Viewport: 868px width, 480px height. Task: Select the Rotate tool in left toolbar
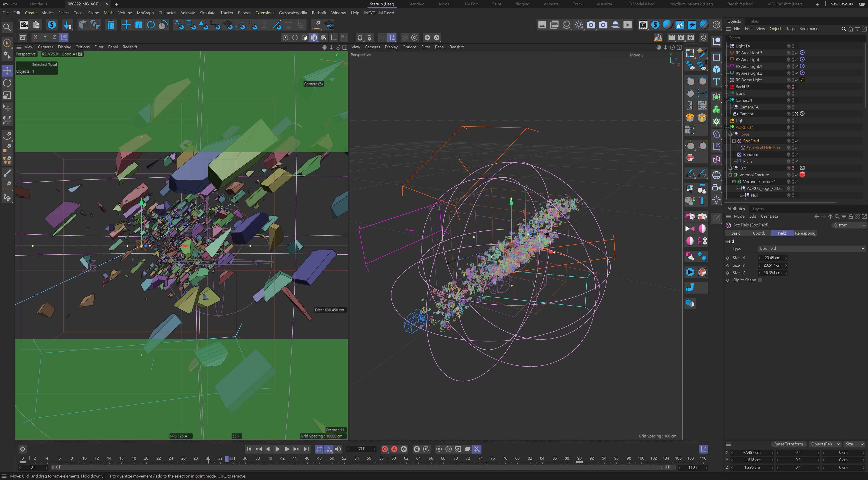pyautogui.click(x=7, y=83)
